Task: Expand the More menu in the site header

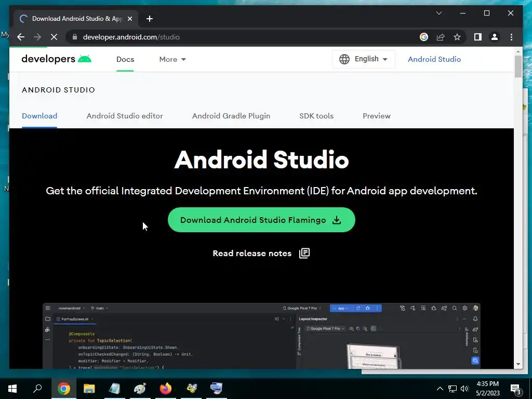Action: [172, 59]
